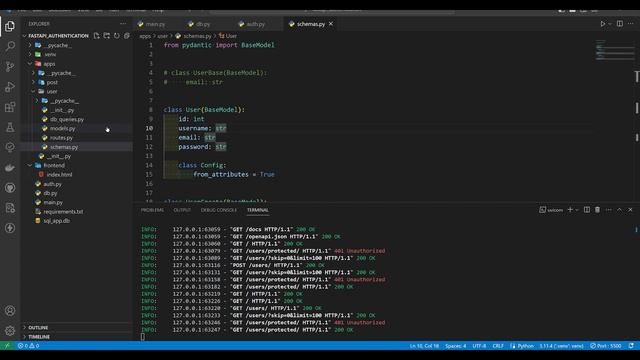Open the Source Control view
Viewport: 640px width, 360px height.
[x=10, y=66]
